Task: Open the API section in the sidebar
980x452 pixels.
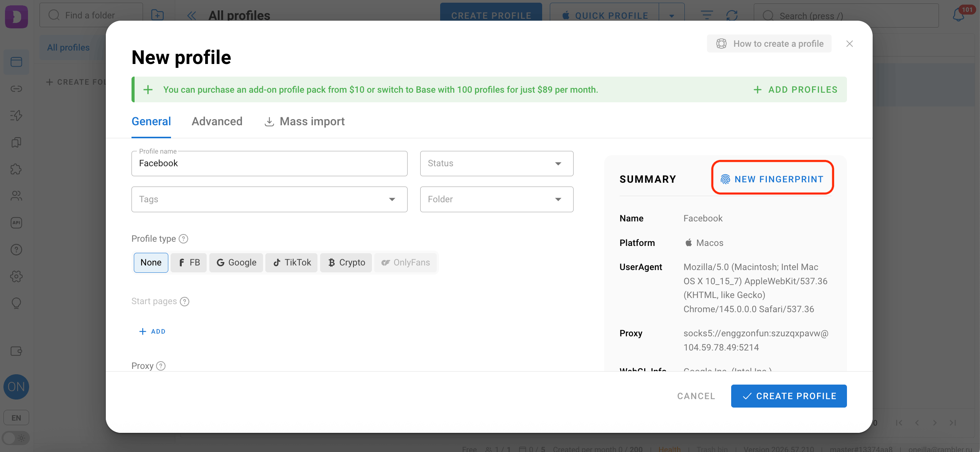Action: (16, 223)
